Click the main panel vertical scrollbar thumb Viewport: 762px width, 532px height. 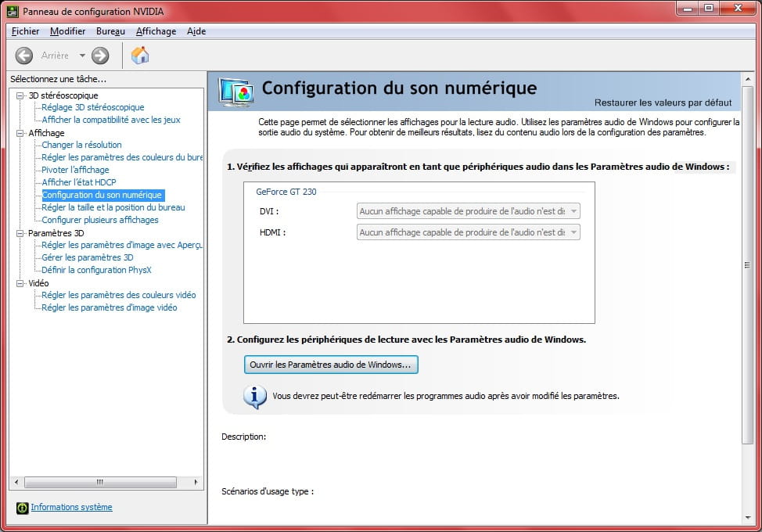click(x=747, y=264)
